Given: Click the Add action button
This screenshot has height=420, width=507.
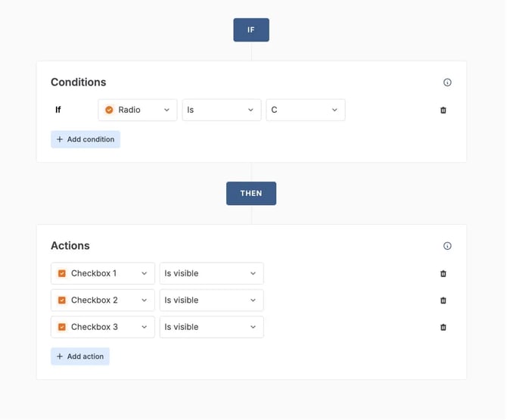Looking at the screenshot, I should (x=80, y=356).
